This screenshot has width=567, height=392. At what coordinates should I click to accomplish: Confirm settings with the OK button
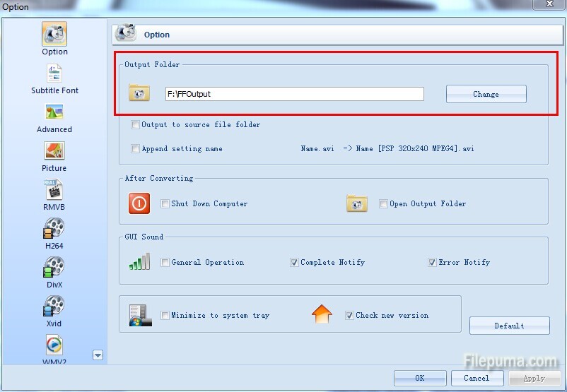pos(420,378)
